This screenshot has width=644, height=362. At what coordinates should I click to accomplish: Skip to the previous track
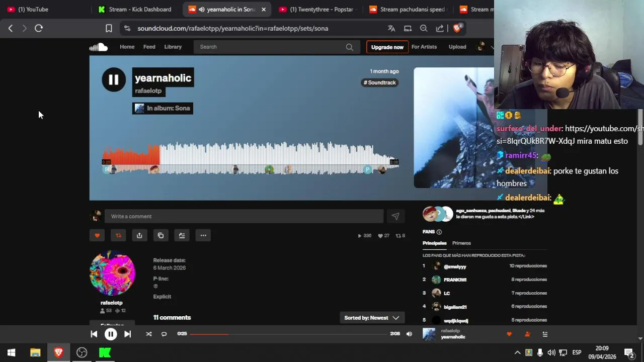pyautogui.click(x=94, y=334)
